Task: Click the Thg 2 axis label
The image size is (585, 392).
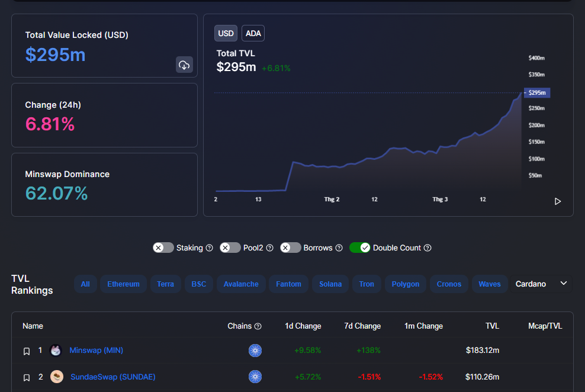Action: (332, 200)
